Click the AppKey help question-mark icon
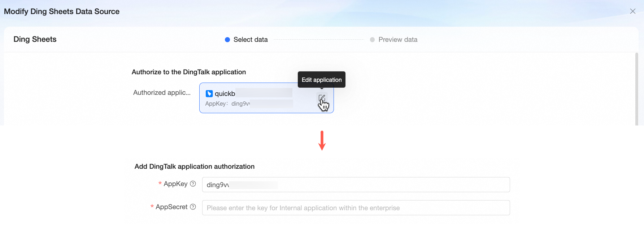This screenshot has height=225, width=644. 193,184
